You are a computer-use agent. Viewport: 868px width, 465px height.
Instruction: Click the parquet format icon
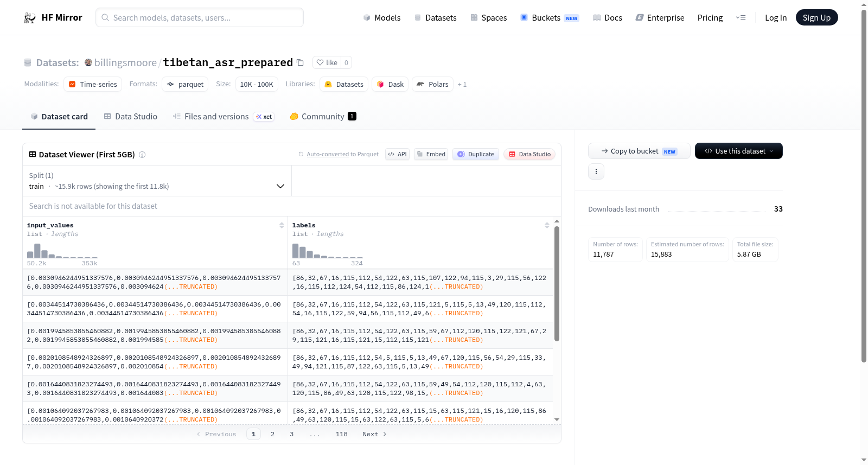coord(170,84)
